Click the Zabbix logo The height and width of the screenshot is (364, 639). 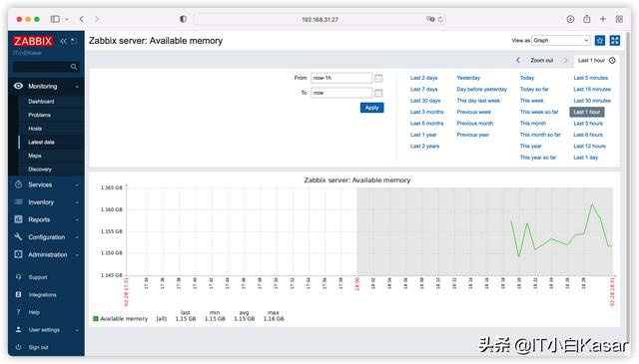pyautogui.click(x=33, y=41)
